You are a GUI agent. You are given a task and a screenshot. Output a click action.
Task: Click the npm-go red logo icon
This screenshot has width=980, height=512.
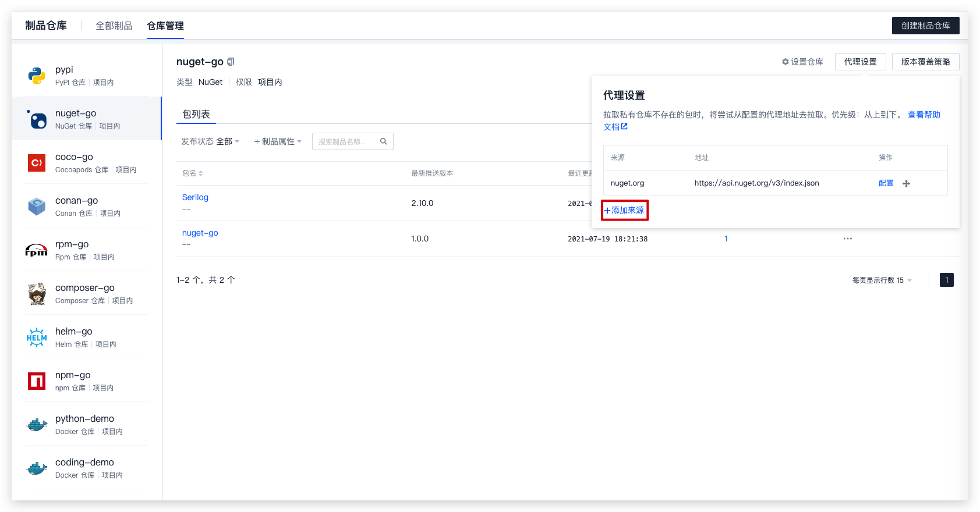[x=37, y=381]
